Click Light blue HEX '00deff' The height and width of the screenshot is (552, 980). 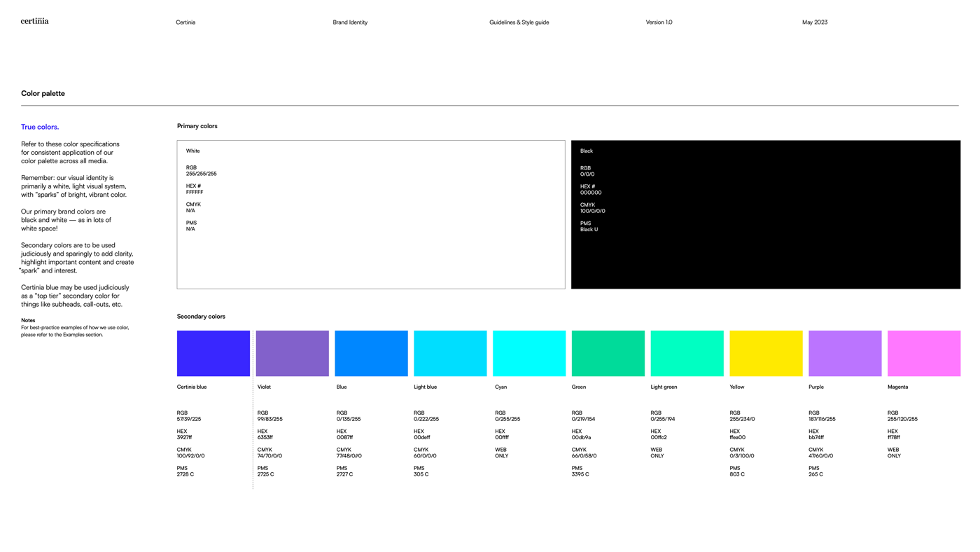click(x=421, y=437)
